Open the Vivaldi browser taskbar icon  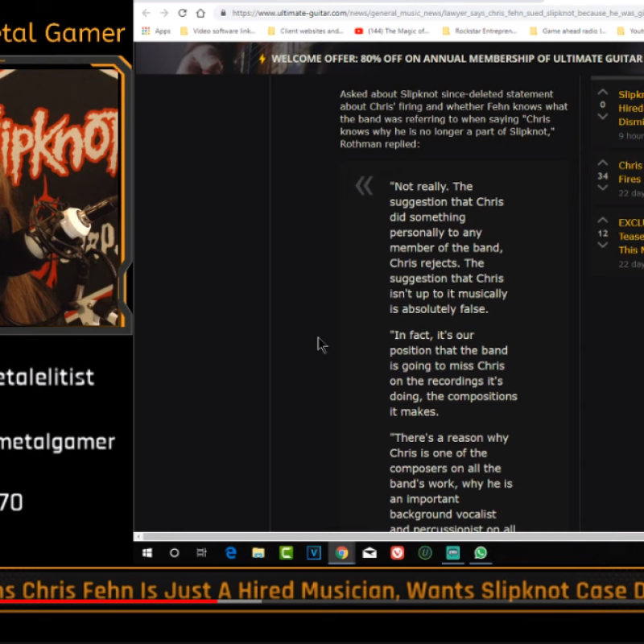(x=397, y=553)
